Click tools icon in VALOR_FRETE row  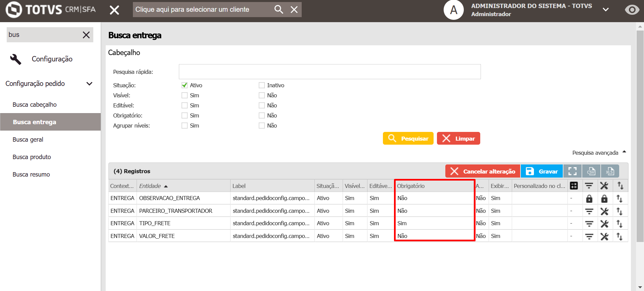click(x=604, y=236)
